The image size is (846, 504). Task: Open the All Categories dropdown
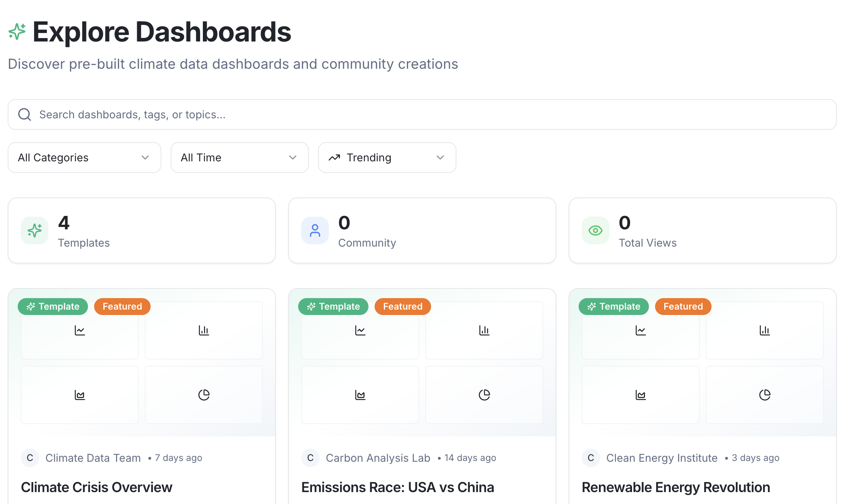click(84, 157)
